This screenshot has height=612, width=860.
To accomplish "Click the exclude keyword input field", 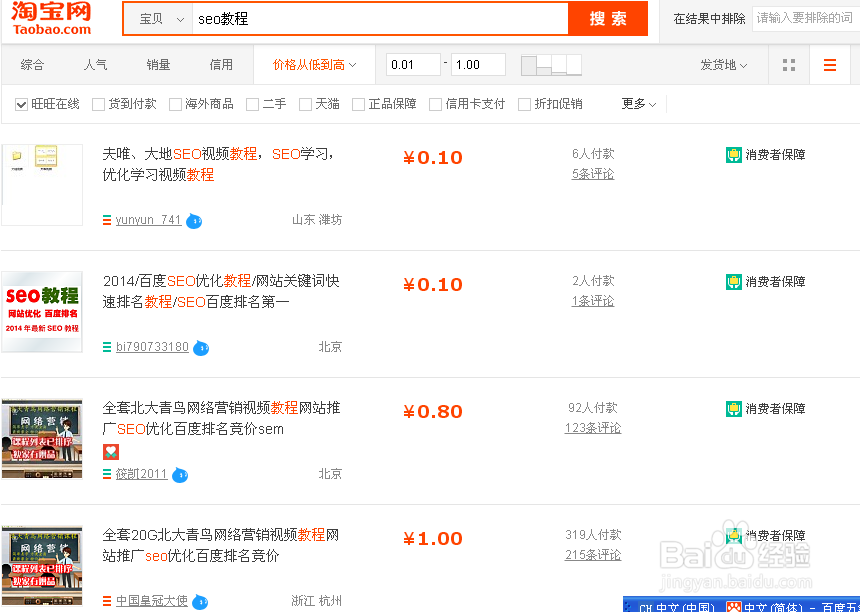I will point(805,18).
